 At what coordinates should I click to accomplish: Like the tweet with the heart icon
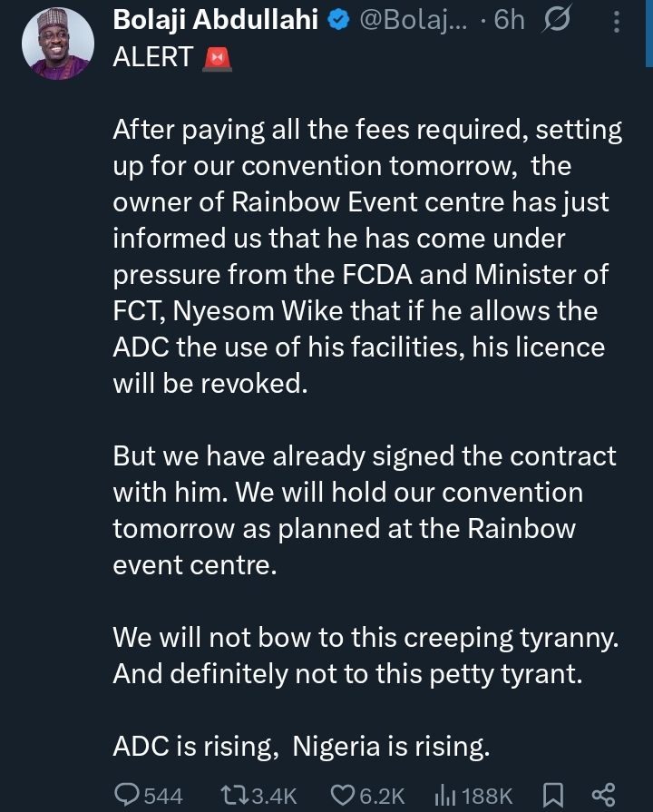[342, 795]
